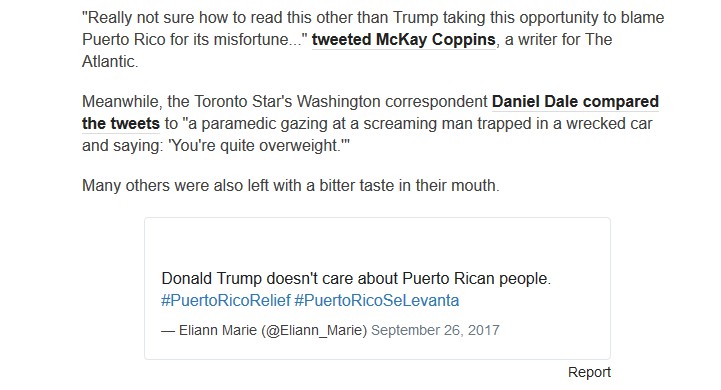Click Report below the embedded tweet
The height and width of the screenshot is (390, 721).
coord(589,372)
